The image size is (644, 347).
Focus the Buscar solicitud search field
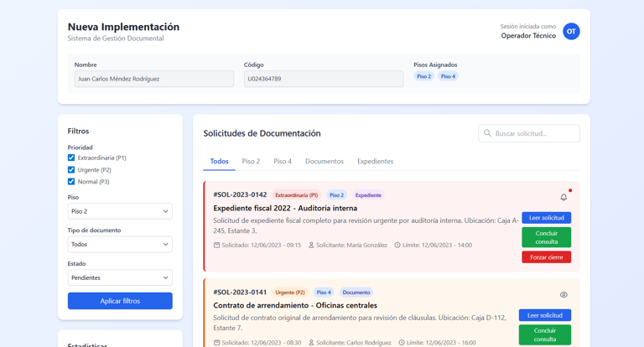point(529,133)
